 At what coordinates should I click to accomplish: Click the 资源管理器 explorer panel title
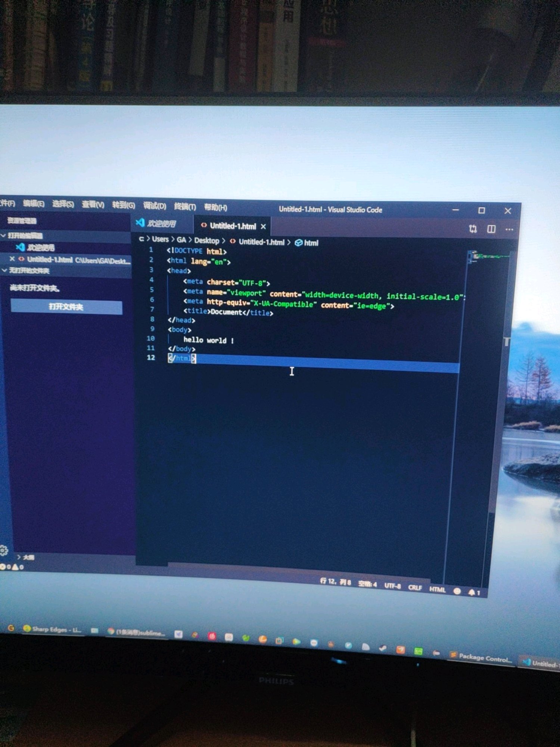(x=22, y=220)
